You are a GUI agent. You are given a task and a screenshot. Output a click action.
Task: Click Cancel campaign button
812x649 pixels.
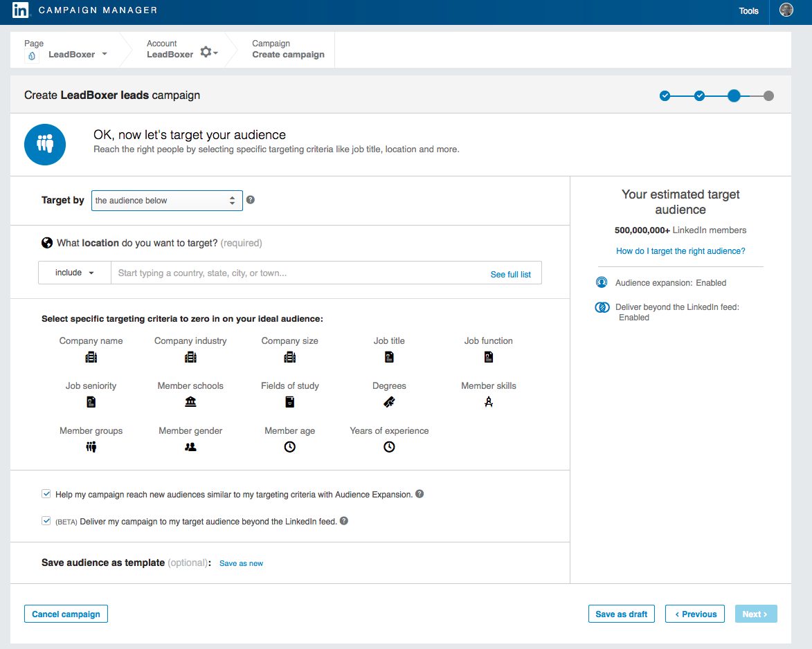66,614
